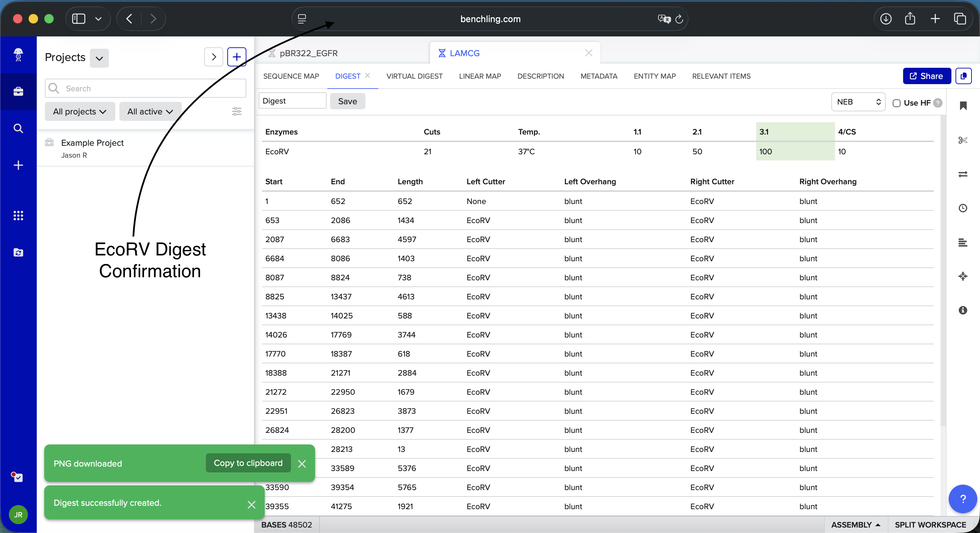Screen dimensions: 980x533
Task: Click the Copy to clipboard button
Action: 248,463
